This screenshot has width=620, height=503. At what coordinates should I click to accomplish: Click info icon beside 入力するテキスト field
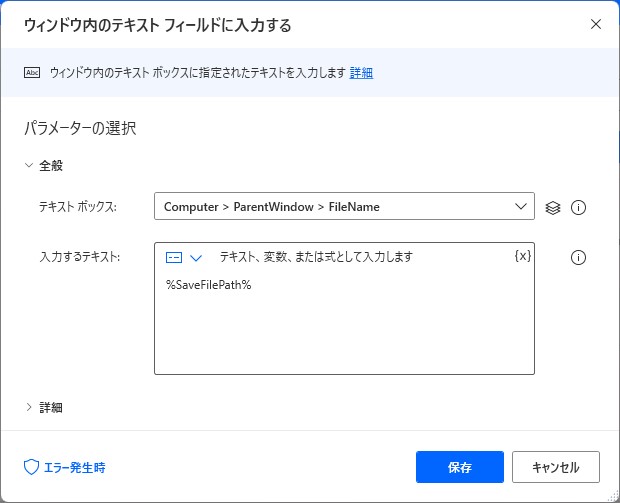point(578,257)
